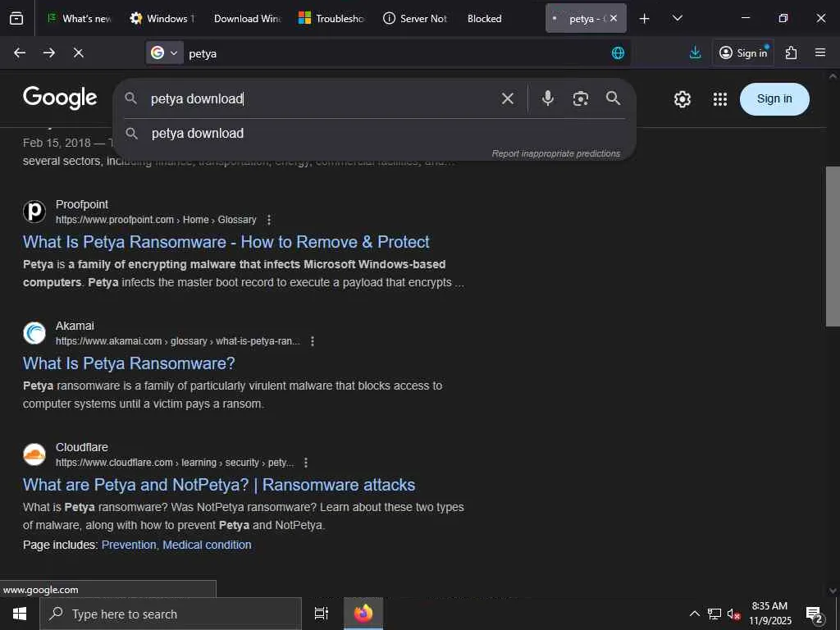Image resolution: width=840 pixels, height=630 pixels.
Task: Open the muted volume tray icon
Action: pos(733,614)
